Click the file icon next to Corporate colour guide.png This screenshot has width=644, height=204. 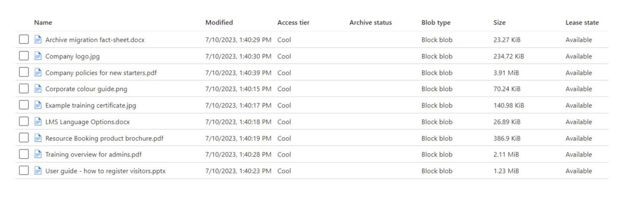click(x=38, y=89)
